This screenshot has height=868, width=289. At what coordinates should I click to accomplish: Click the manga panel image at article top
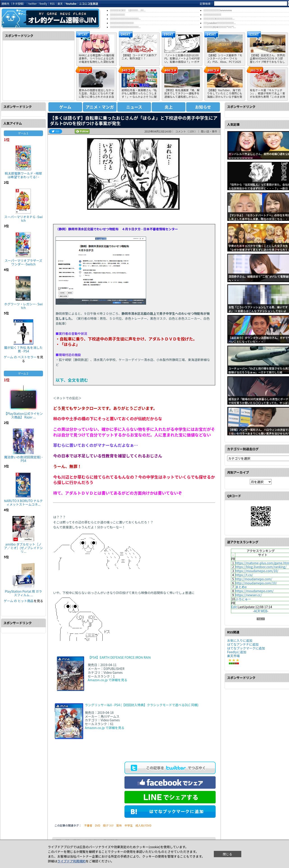(133, 174)
